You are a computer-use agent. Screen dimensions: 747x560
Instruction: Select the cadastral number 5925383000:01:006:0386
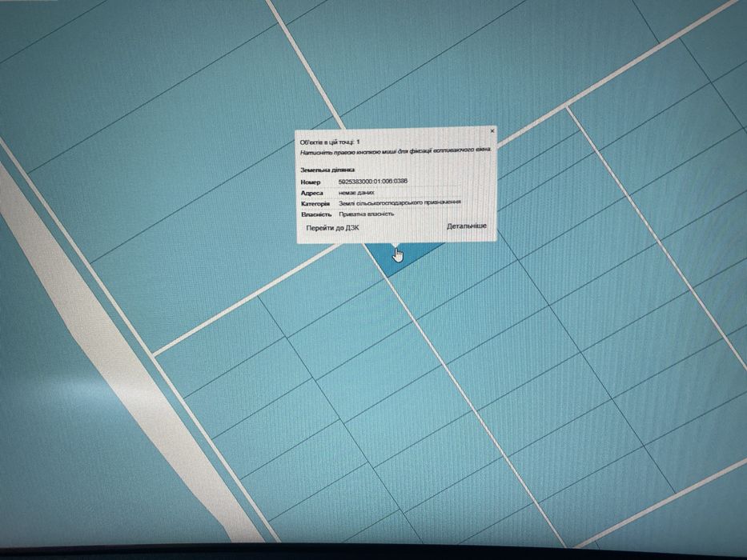click(x=372, y=182)
